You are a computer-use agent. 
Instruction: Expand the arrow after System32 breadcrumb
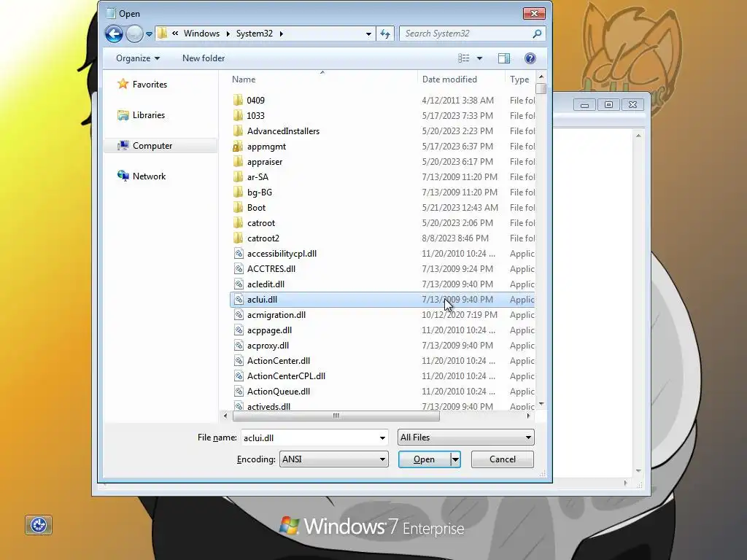(x=281, y=34)
